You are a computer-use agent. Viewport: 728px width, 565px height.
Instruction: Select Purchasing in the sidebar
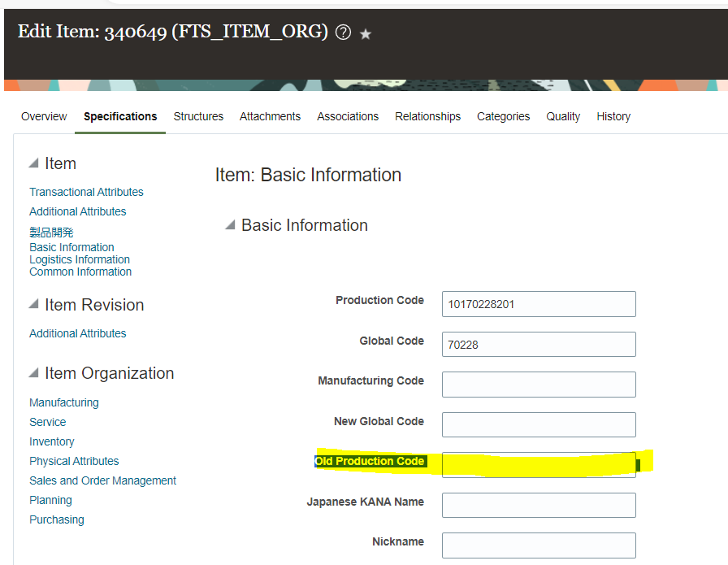click(56, 519)
